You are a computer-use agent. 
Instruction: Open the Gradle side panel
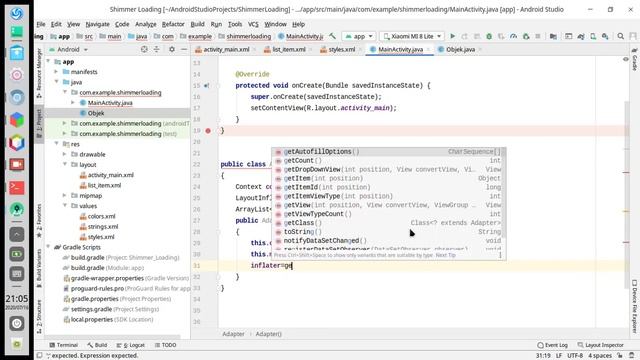pyautogui.click(x=635, y=60)
